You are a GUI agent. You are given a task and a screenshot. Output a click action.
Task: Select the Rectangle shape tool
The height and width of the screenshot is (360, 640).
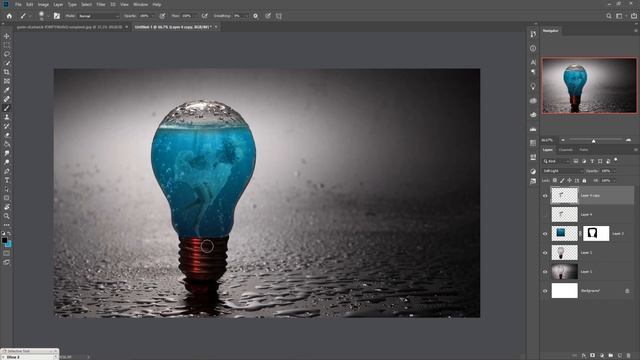(x=7, y=198)
